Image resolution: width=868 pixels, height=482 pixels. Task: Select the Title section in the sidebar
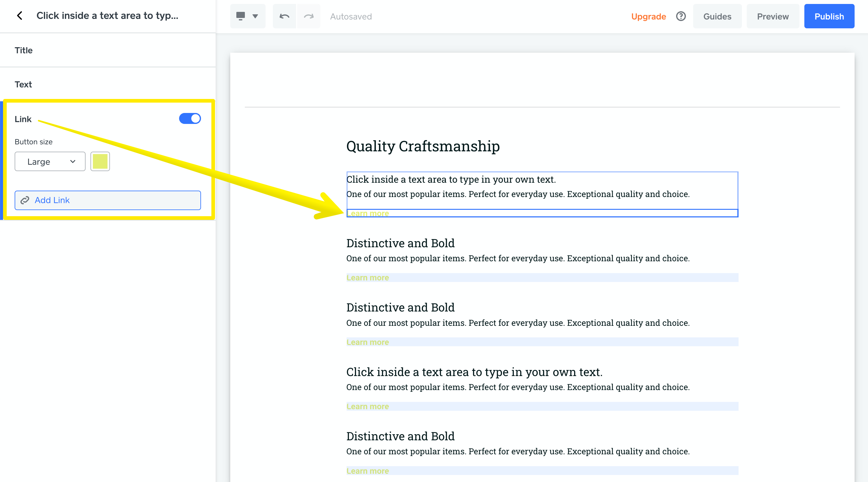click(23, 50)
